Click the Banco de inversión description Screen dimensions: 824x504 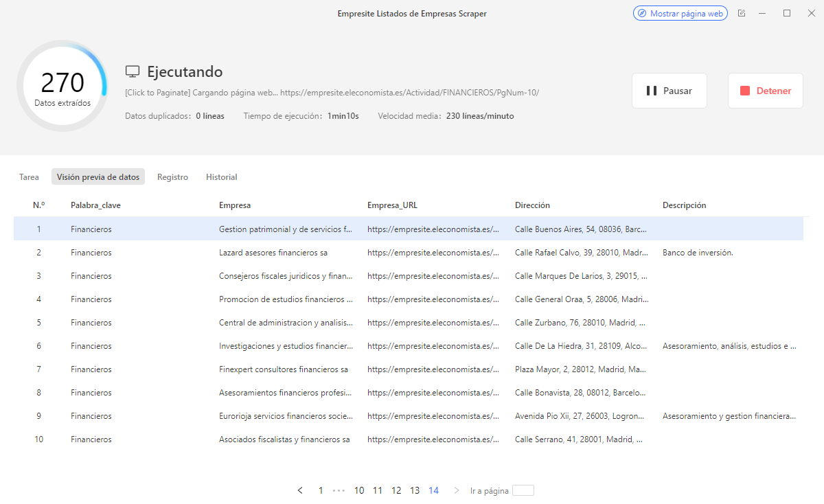(698, 253)
